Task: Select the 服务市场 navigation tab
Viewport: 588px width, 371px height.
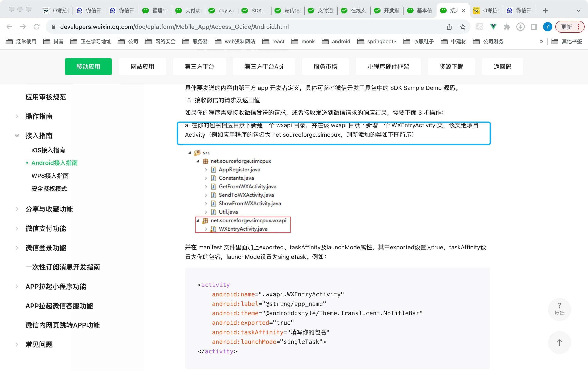Action: [325, 66]
